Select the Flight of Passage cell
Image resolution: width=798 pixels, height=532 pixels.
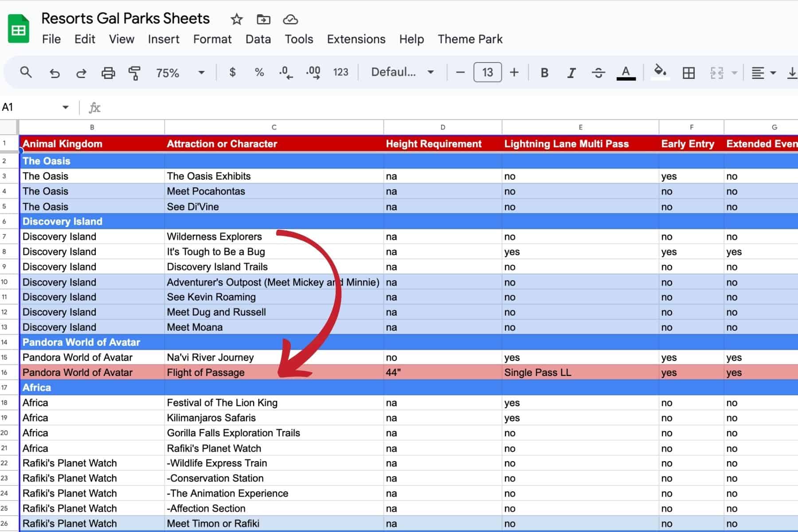click(274, 372)
